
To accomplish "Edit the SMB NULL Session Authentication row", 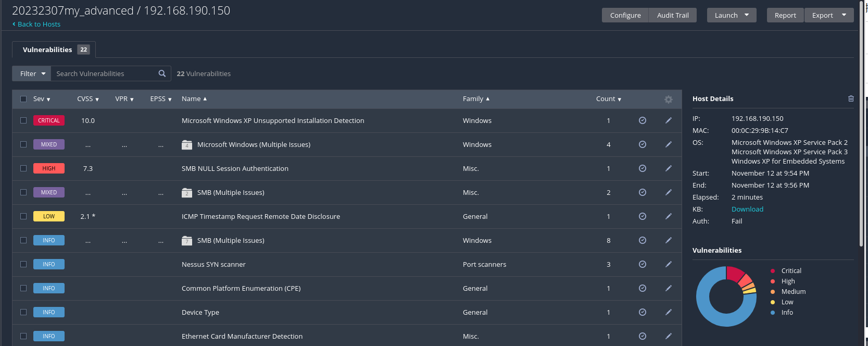I will click(x=669, y=168).
